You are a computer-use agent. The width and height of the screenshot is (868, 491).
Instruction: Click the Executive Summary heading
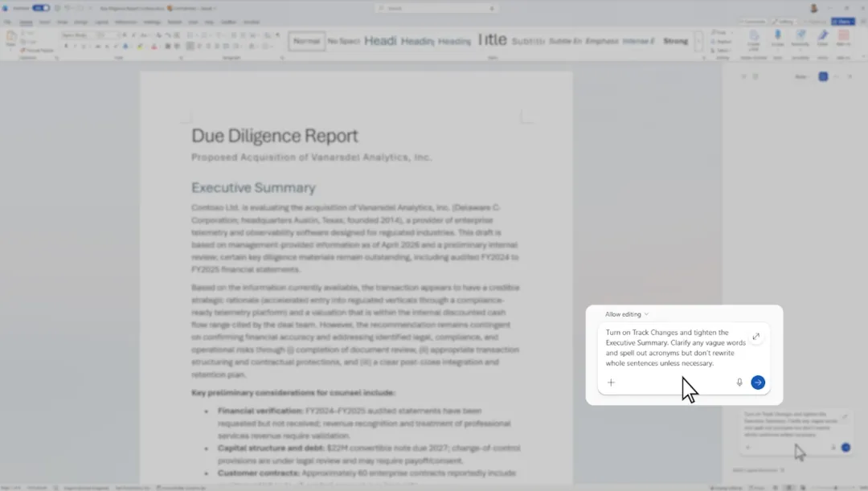point(253,188)
